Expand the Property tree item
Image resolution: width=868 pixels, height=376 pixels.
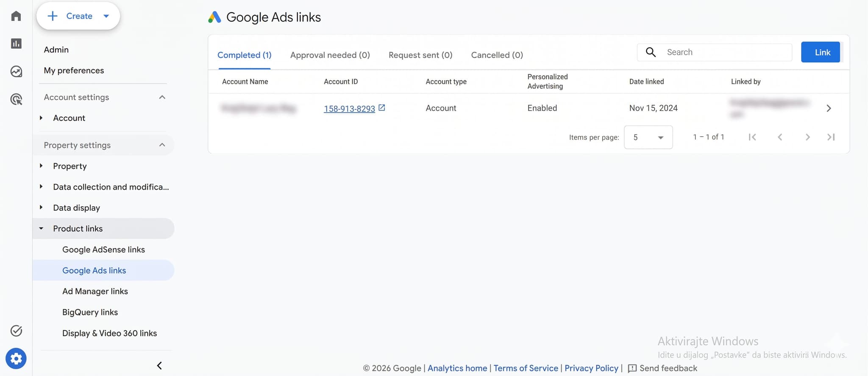pos(41,166)
